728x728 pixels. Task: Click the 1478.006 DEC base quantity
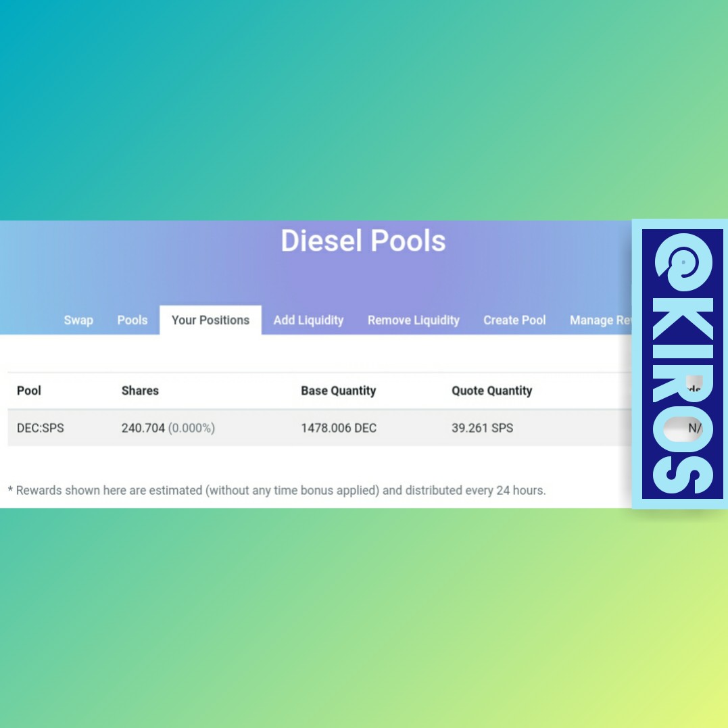[339, 428]
